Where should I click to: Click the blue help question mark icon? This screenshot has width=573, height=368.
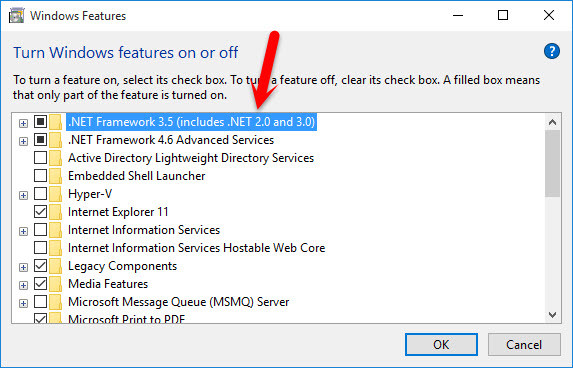(551, 51)
